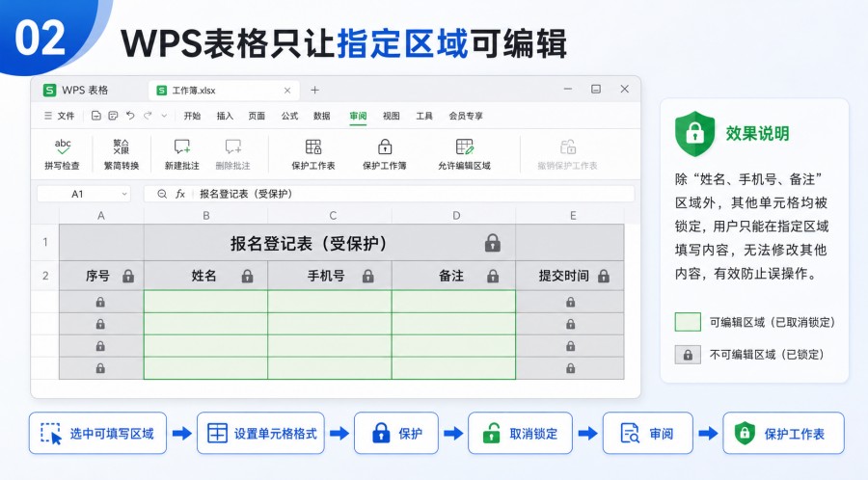Screen dimensions: 868x480
Task: Add a comment with 新建批注
Action: [x=181, y=153]
